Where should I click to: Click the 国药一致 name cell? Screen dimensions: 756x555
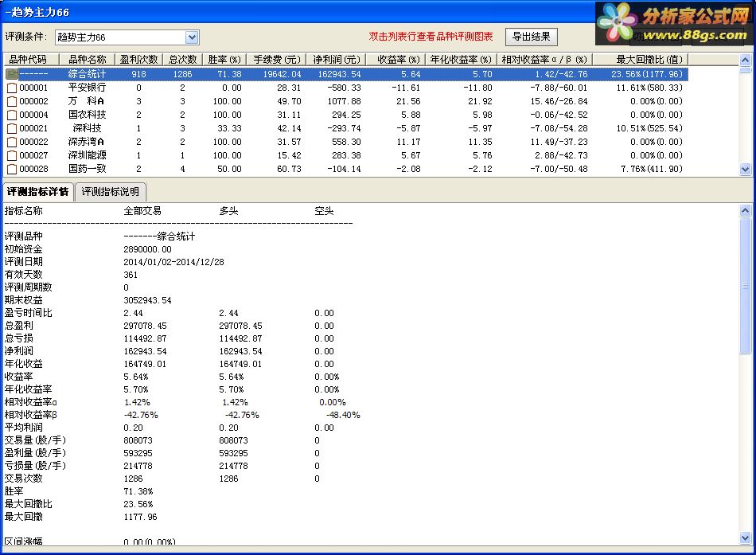(x=87, y=169)
